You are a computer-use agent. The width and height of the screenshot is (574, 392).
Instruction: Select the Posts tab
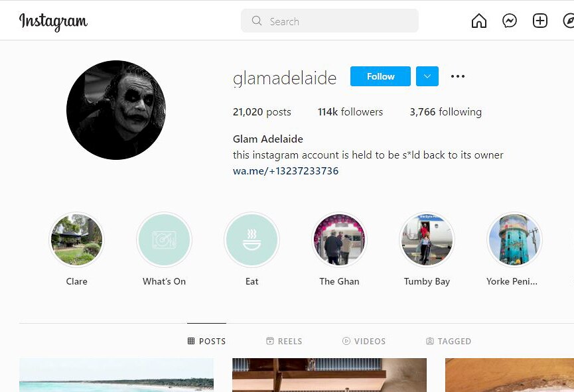point(206,341)
